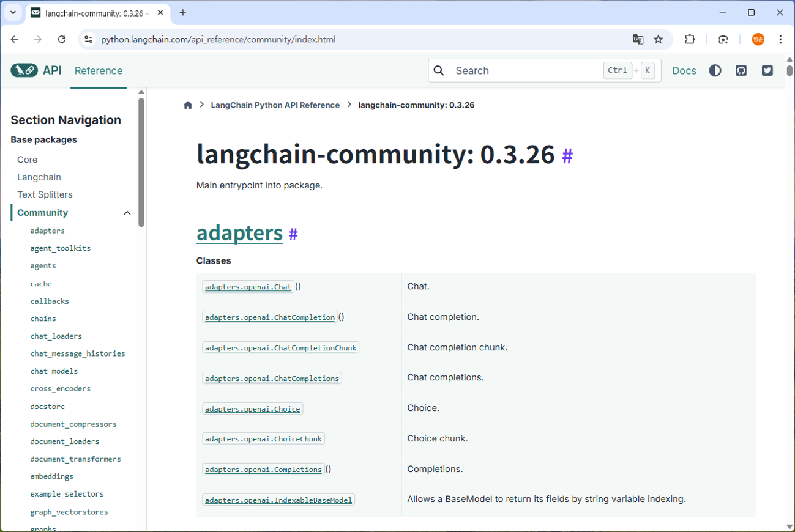Screen dimensions: 795x532
Task: Select Community in sidebar navigation
Action: (x=42, y=213)
